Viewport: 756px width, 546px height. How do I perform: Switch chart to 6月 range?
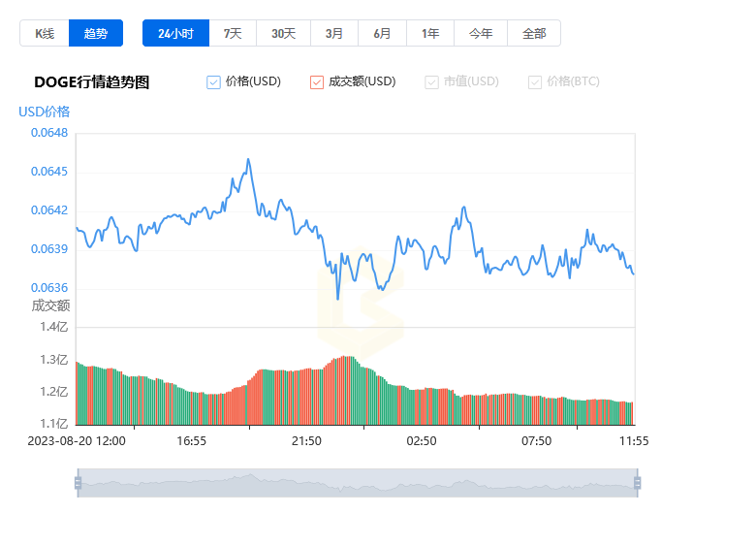coord(382,33)
